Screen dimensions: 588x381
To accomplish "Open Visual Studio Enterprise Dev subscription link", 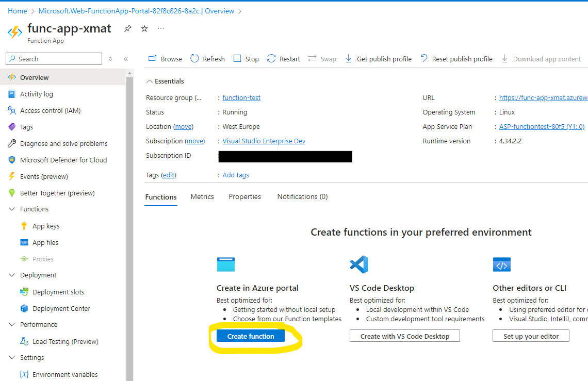I will tap(264, 141).
